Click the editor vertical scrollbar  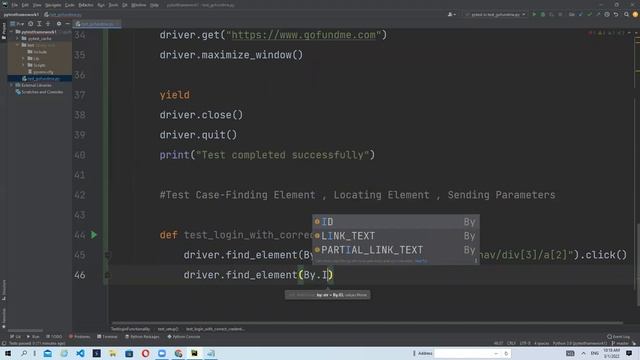point(637,263)
